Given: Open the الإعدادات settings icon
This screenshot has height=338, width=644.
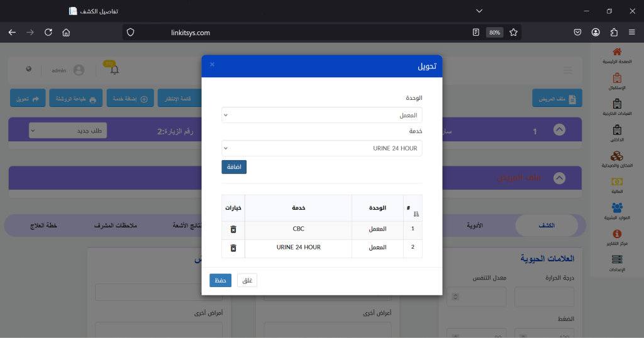Looking at the screenshot, I should pyautogui.click(x=617, y=259).
